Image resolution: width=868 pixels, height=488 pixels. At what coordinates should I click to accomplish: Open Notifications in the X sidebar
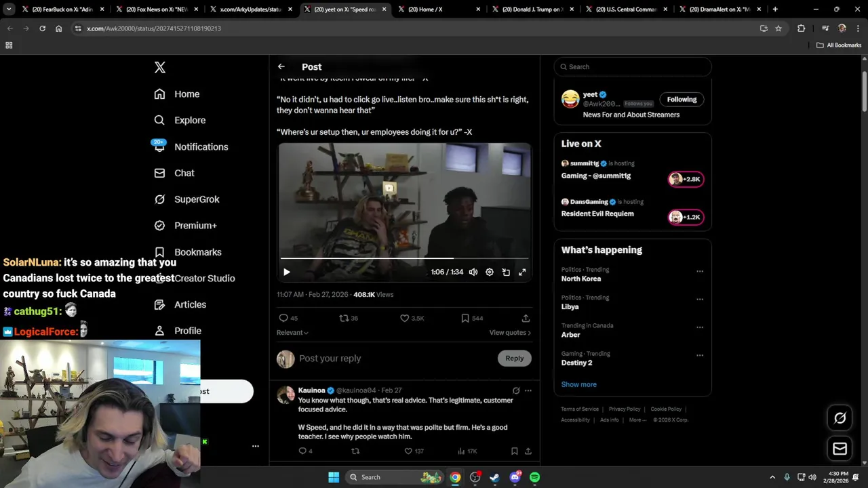click(x=191, y=146)
